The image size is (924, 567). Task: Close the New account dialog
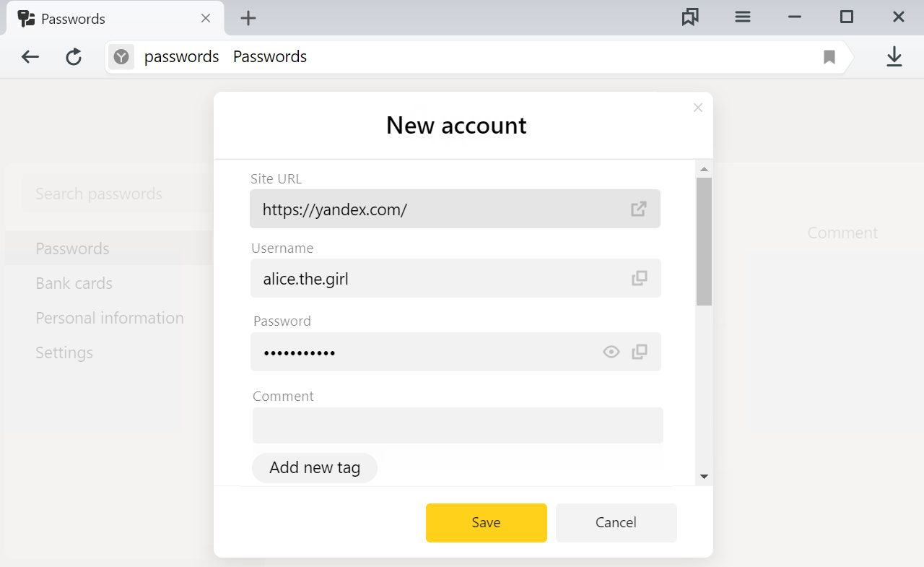pyautogui.click(x=697, y=108)
